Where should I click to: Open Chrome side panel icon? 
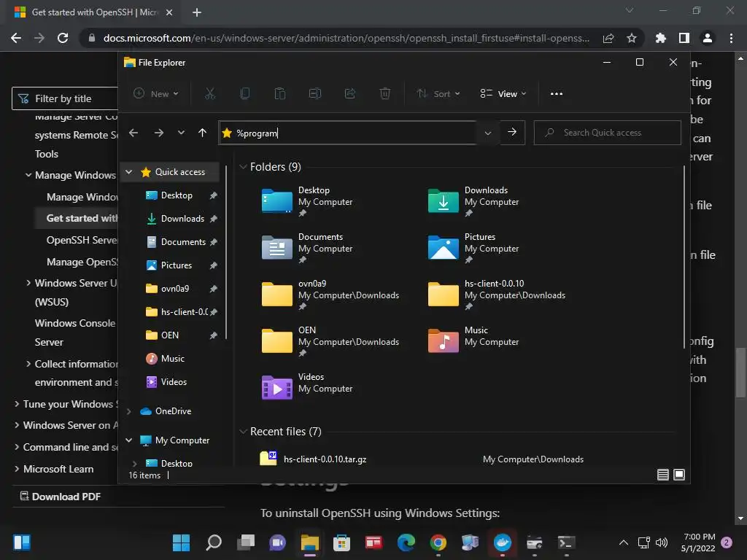[x=684, y=38]
